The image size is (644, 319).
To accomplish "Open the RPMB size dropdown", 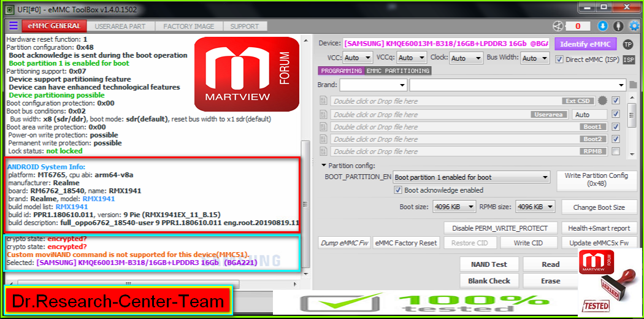I will (x=535, y=207).
